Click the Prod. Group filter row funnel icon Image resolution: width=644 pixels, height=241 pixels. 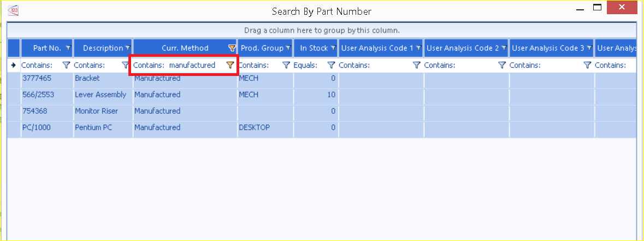286,65
